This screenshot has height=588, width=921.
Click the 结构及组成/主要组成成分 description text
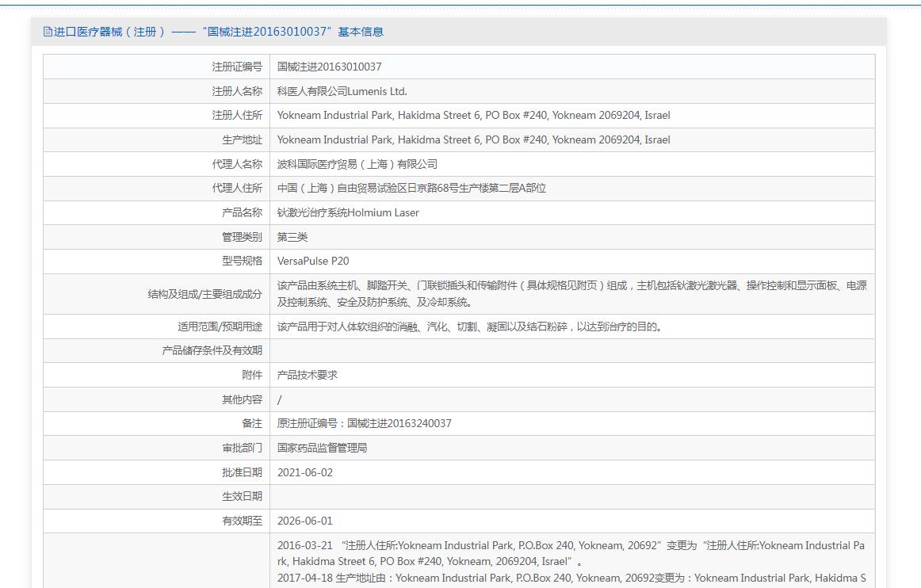click(571, 293)
